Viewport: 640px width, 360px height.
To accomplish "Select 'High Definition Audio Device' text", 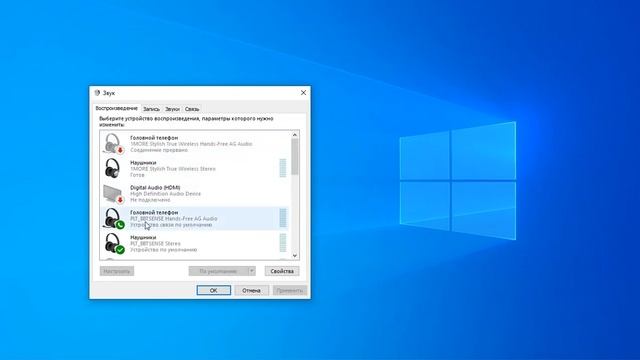I will click(165, 194).
